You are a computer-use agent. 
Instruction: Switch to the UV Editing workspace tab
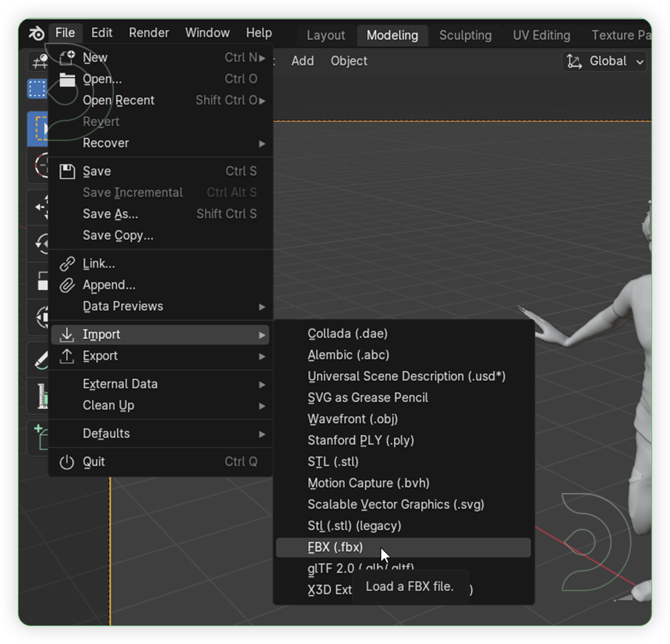(x=541, y=35)
